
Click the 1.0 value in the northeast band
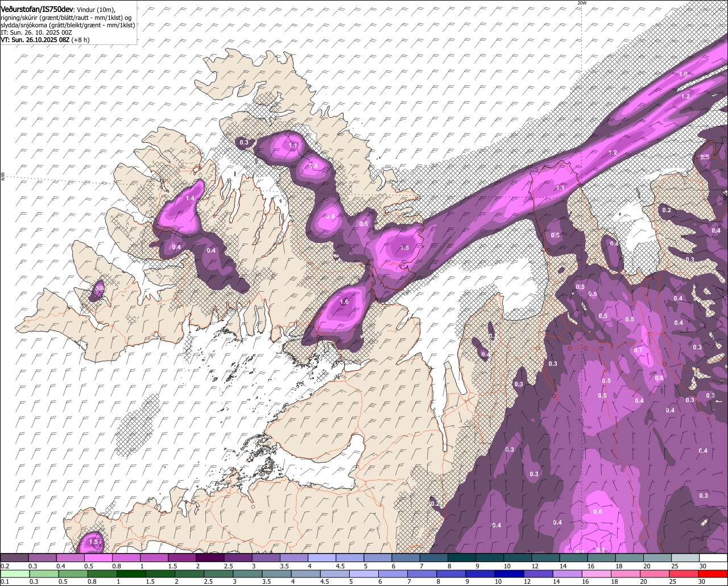684,74
